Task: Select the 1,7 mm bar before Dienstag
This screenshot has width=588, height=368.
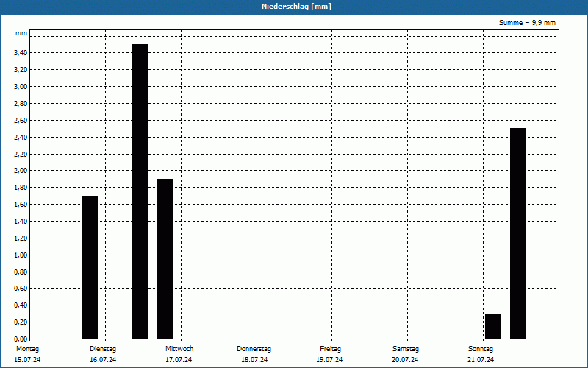Action: coord(90,267)
